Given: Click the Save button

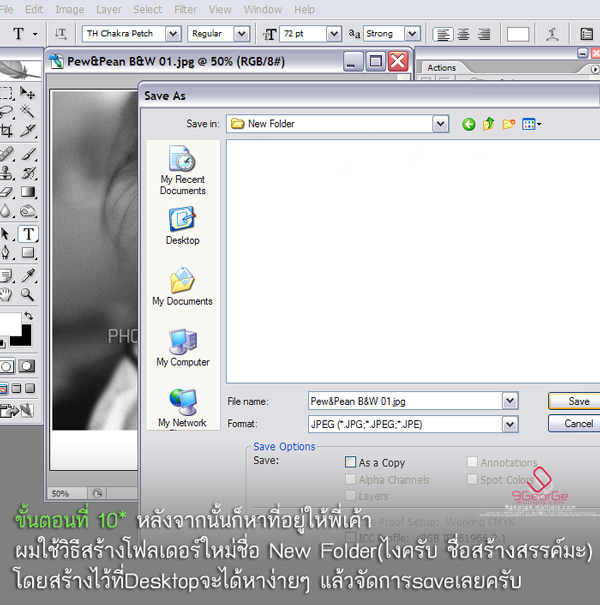Looking at the screenshot, I should click(x=575, y=401).
